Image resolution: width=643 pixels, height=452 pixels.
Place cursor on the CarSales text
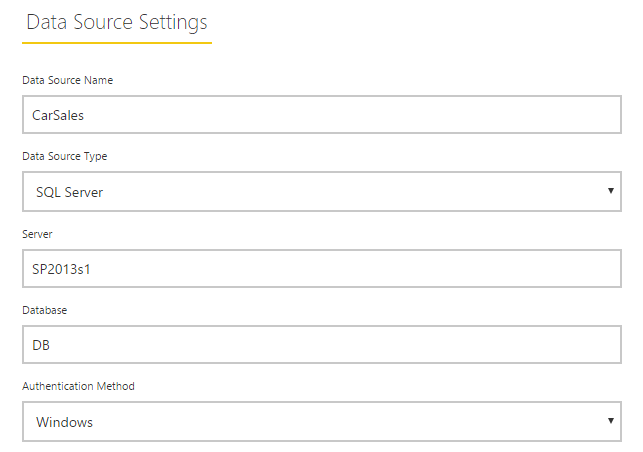(58, 115)
